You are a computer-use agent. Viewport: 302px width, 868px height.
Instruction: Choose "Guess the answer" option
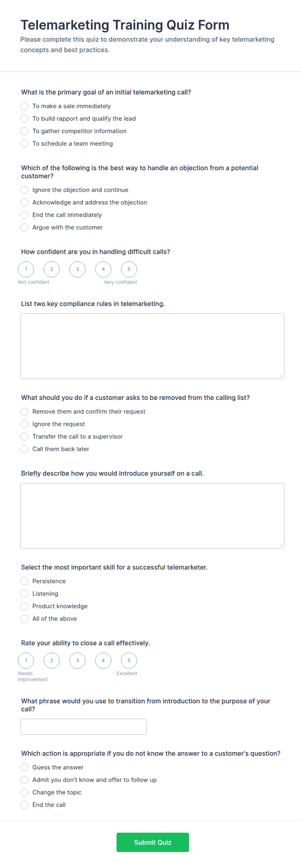24,767
